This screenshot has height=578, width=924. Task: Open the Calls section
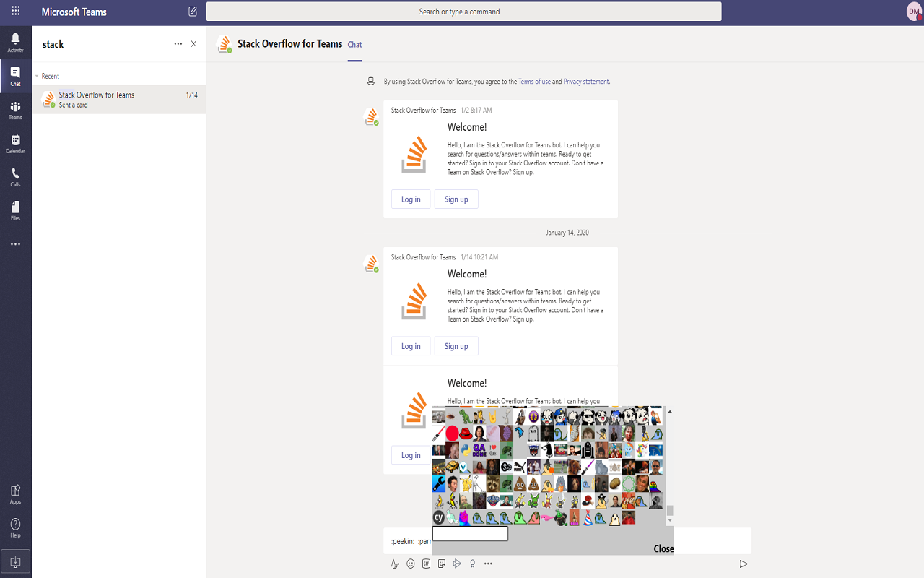(x=15, y=177)
